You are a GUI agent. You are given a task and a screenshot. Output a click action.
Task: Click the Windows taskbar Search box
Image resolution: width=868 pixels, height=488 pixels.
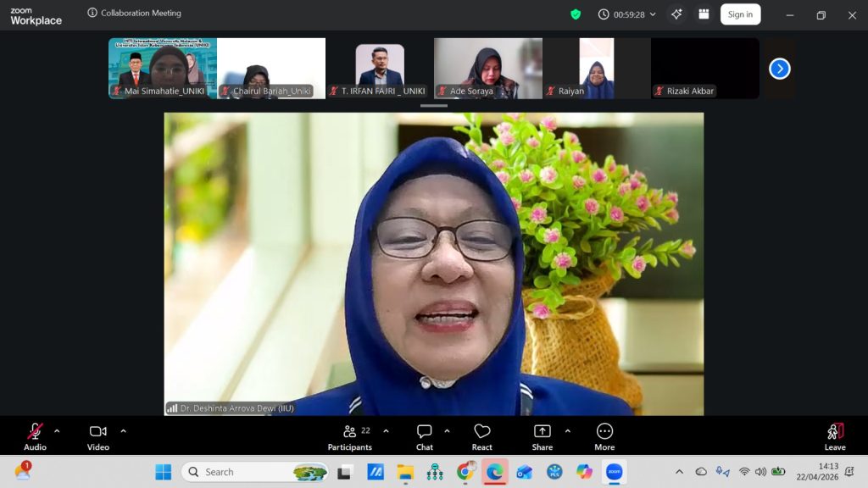(x=242, y=472)
